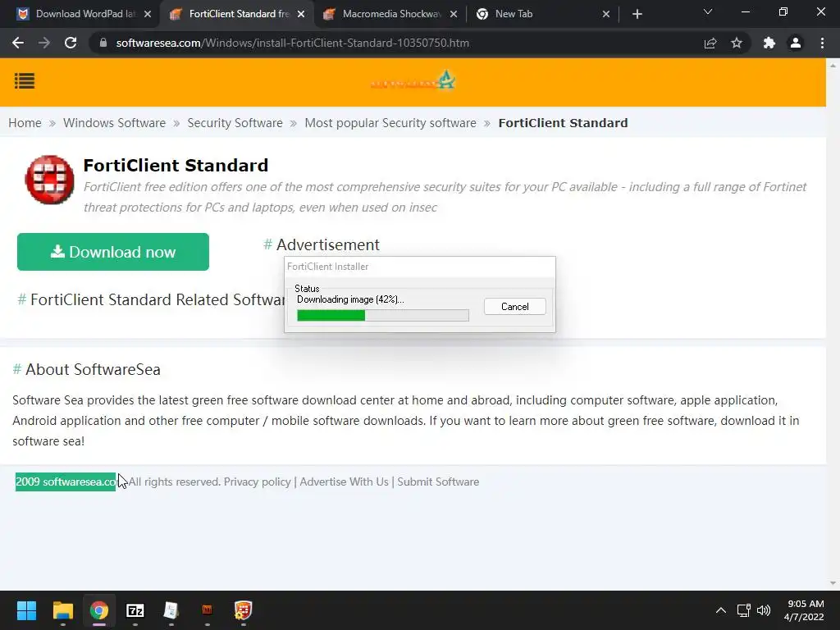Show hidden tray icons chevron
This screenshot has height=630, width=840.
(x=721, y=610)
